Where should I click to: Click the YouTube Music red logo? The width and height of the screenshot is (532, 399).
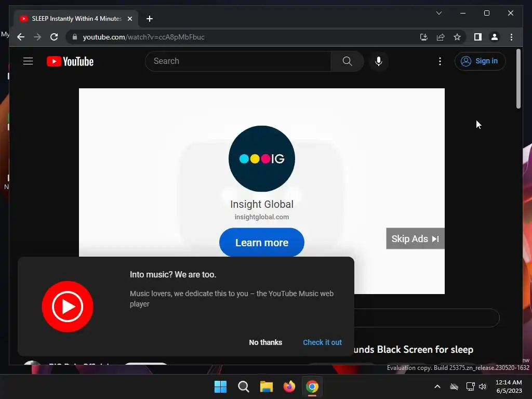coord(68,307)
